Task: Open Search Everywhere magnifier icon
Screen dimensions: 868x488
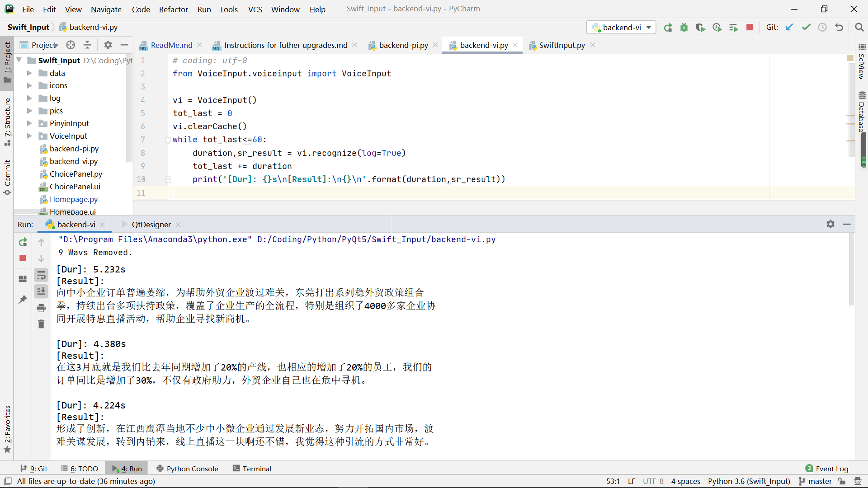Action: point(859,28)
